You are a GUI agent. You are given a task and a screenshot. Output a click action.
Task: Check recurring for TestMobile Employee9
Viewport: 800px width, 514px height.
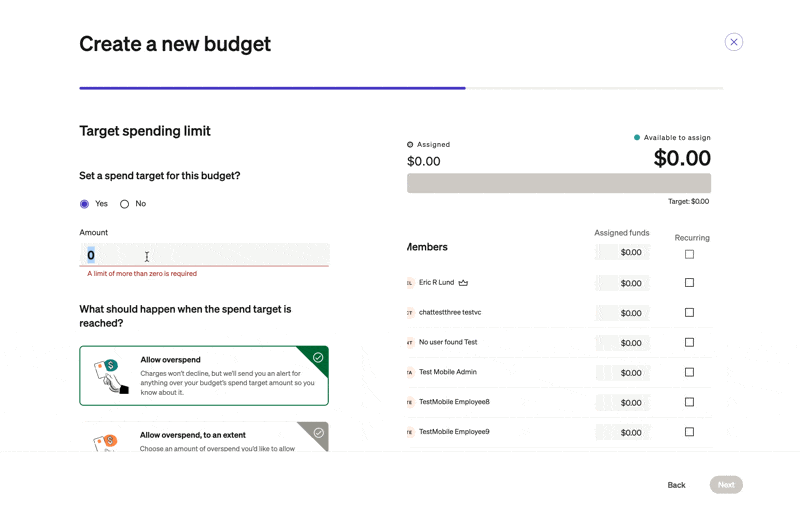(x=689, y=432)
